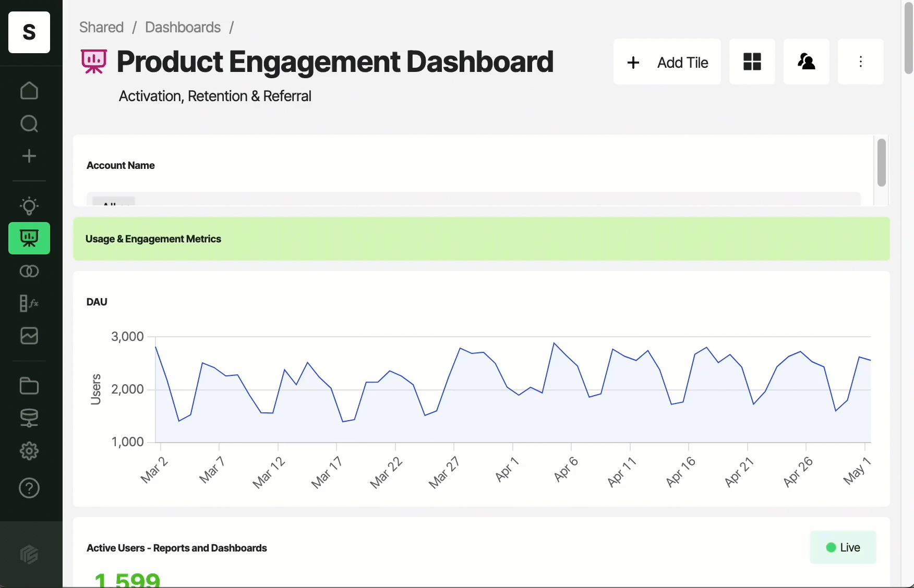Open the share users button

[807, 62]
